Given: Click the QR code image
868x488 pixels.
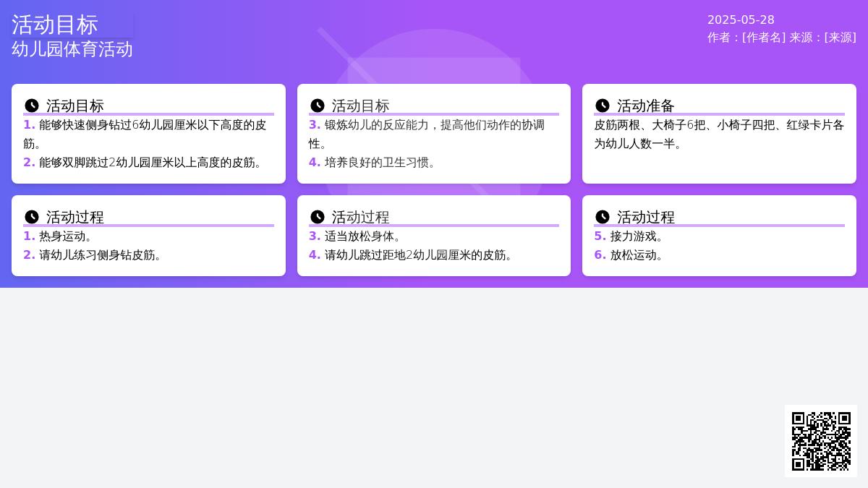Looking at the screenshot, I should (821, 441).
